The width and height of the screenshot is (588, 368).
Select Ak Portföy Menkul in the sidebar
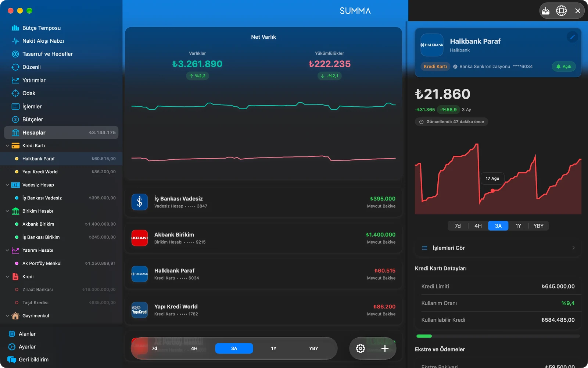point(61,263)
